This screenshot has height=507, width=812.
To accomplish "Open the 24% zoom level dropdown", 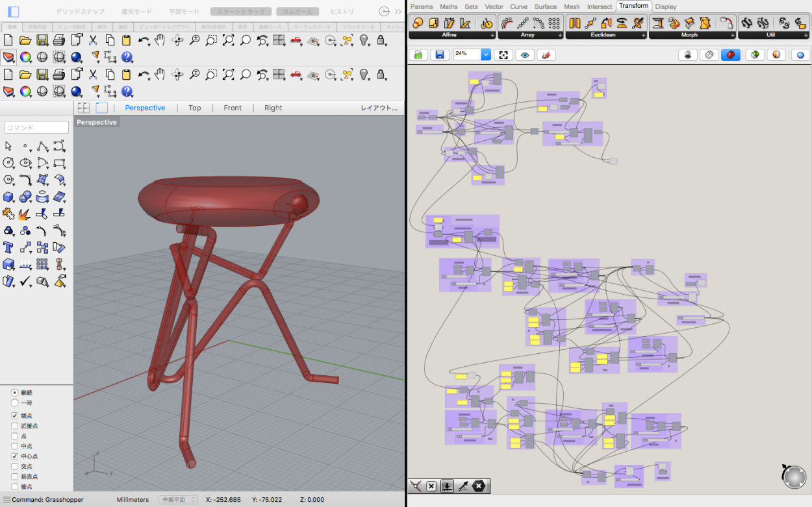I will point(485,55).
